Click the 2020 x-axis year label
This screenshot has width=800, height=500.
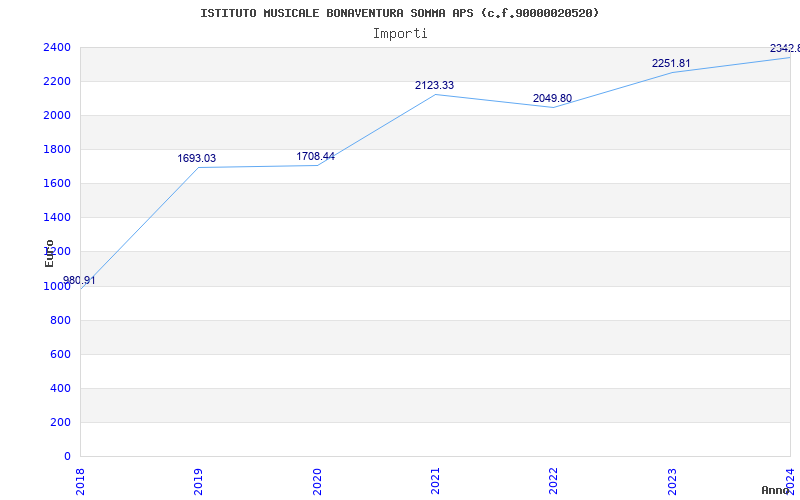point(317,481)
